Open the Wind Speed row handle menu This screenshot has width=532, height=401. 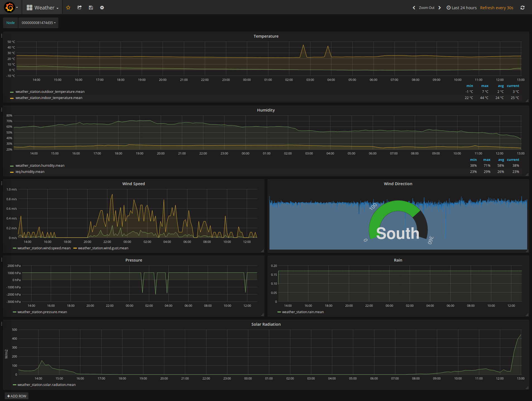2,183
